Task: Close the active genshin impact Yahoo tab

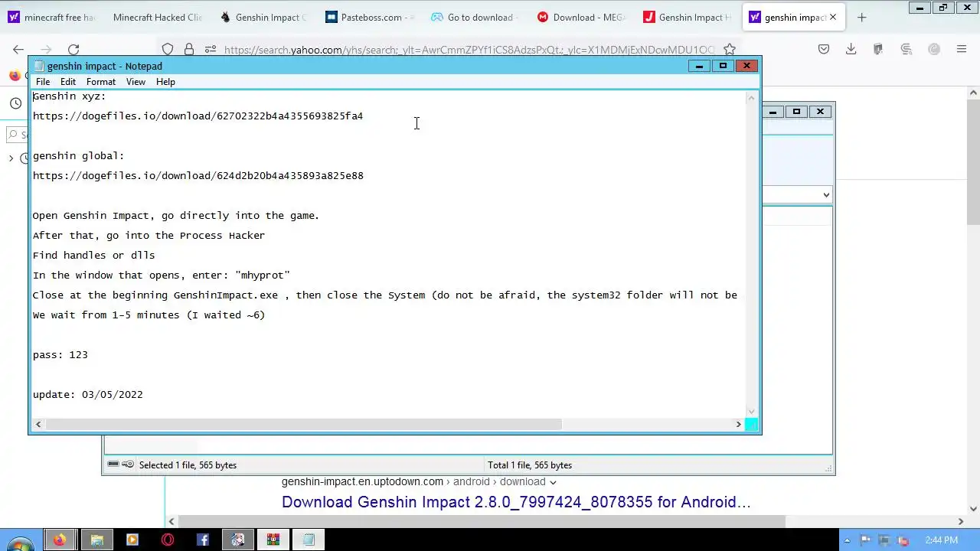Action: coord(833,17)
